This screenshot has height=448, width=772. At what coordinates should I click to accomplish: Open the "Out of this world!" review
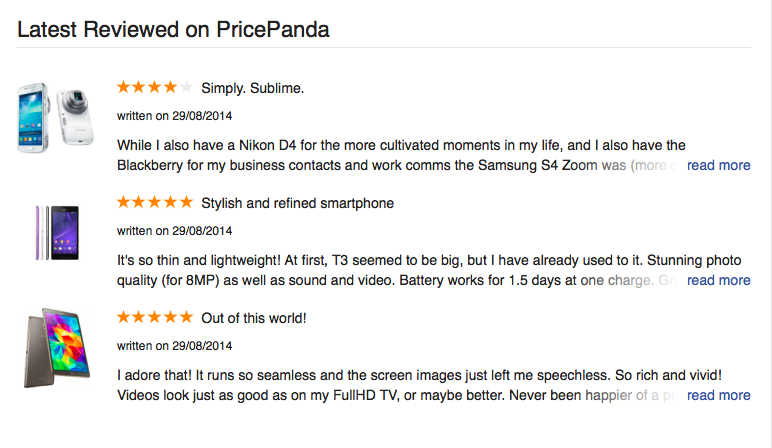coord(253,318)
